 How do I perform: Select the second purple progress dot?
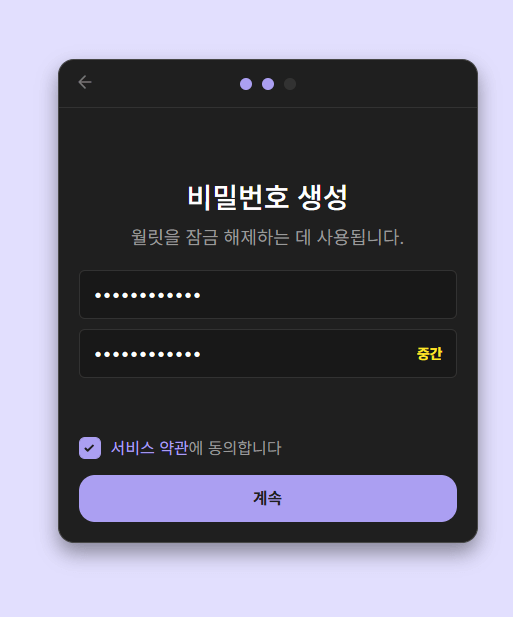point(268,84)
